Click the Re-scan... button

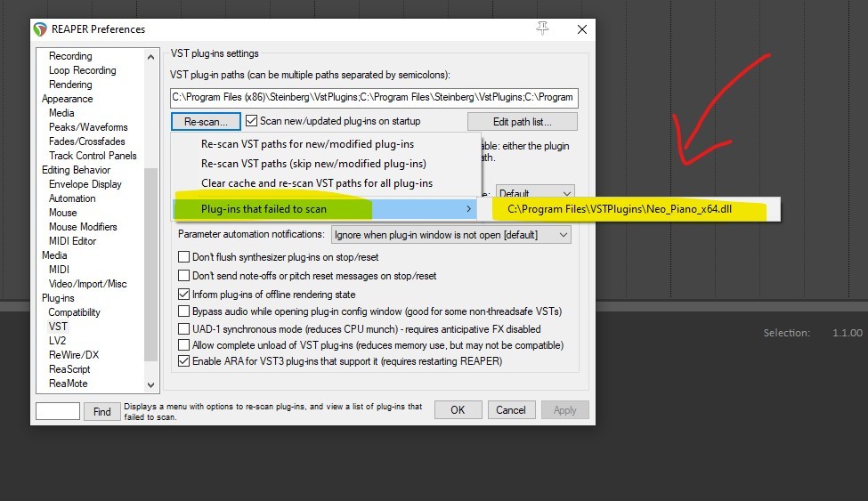pos(206,121)
